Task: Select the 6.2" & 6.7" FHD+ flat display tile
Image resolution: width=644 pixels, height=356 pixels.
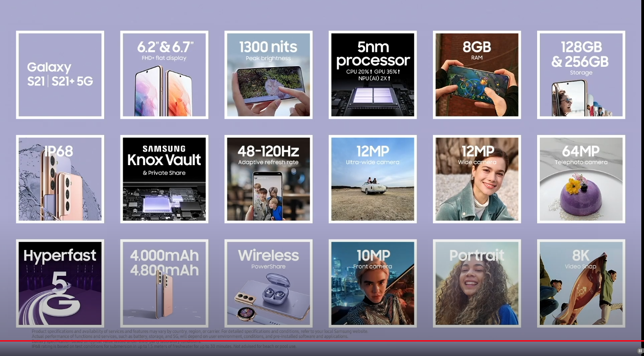Action: 164,75
